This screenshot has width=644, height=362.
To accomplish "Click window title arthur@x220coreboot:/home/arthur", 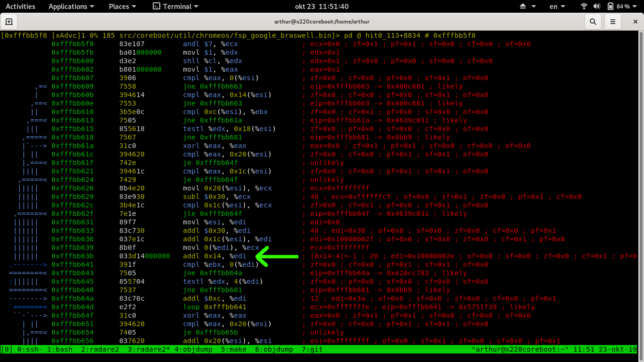I will click(x=322, y=22).
